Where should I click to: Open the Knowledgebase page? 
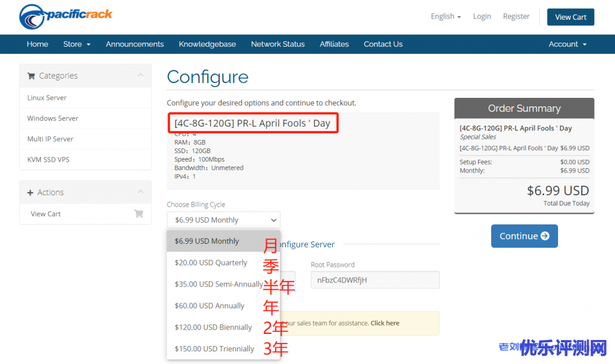[x=207, y=44]
